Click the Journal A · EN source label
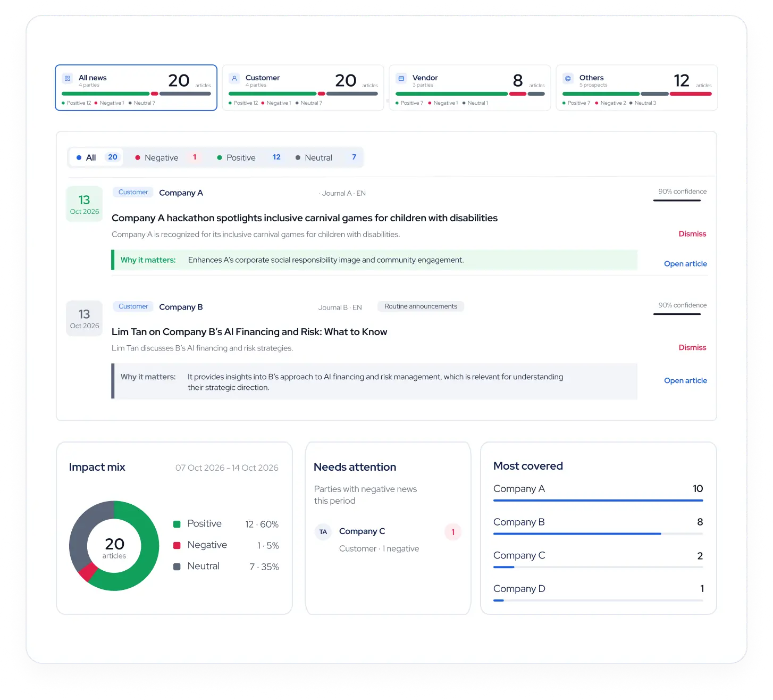The image size is (773, 700). point(343,194)
